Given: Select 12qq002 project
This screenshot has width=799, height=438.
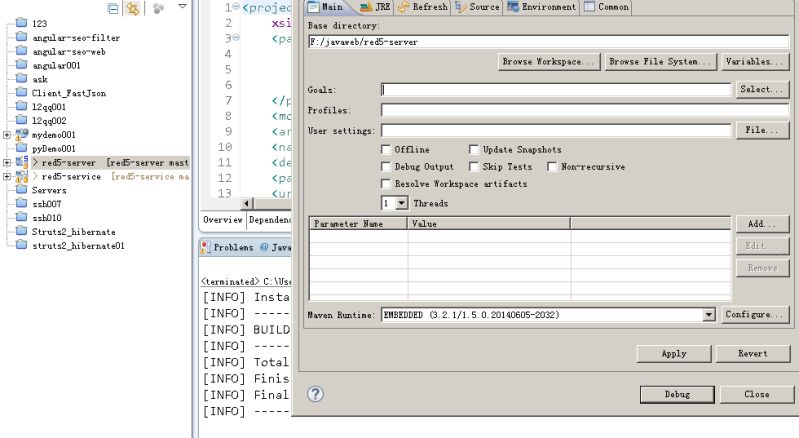Looking at the screenshot, I should (49, 121).
